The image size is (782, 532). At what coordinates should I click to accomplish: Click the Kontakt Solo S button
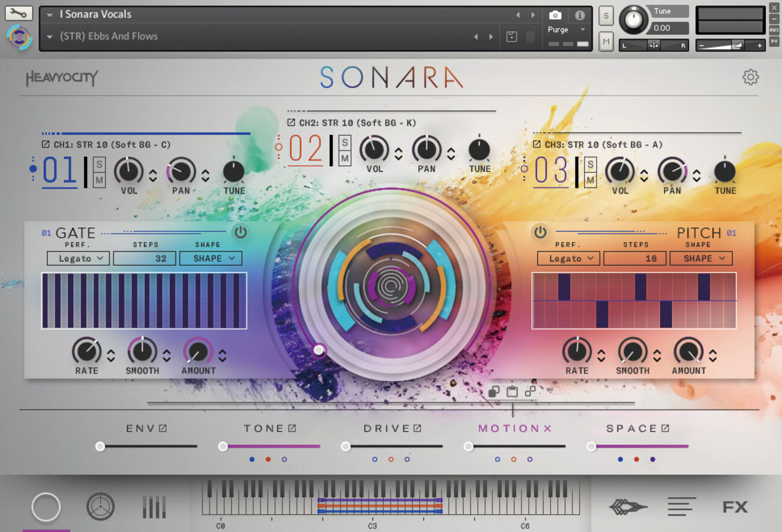(x=606, y=16)
